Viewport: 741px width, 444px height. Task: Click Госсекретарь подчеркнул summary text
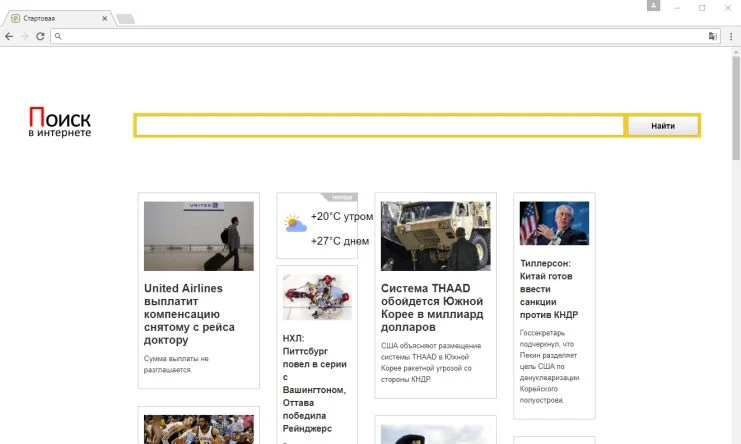(x=549, y=366)
